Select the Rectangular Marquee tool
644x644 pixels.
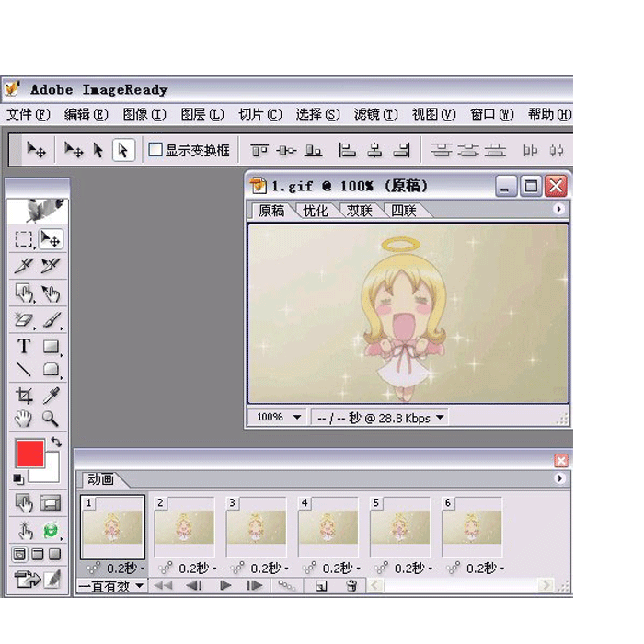pyautogui.click(x=24, y=240)
